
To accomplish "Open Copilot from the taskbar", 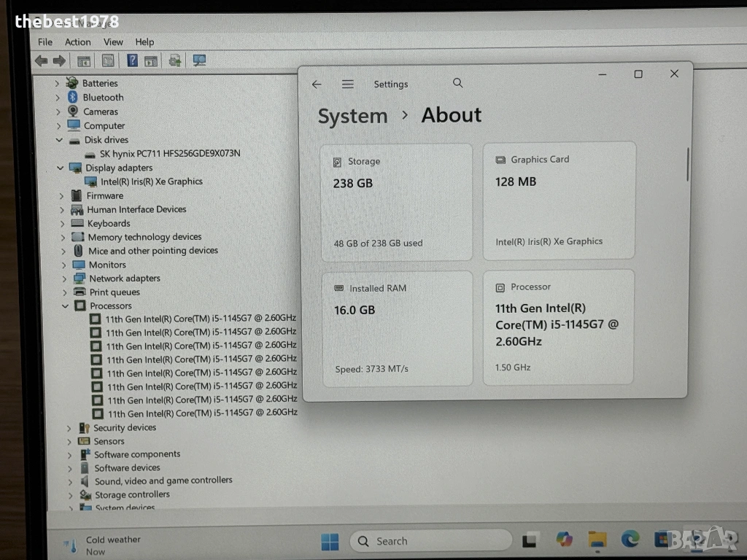I will 564,540.
